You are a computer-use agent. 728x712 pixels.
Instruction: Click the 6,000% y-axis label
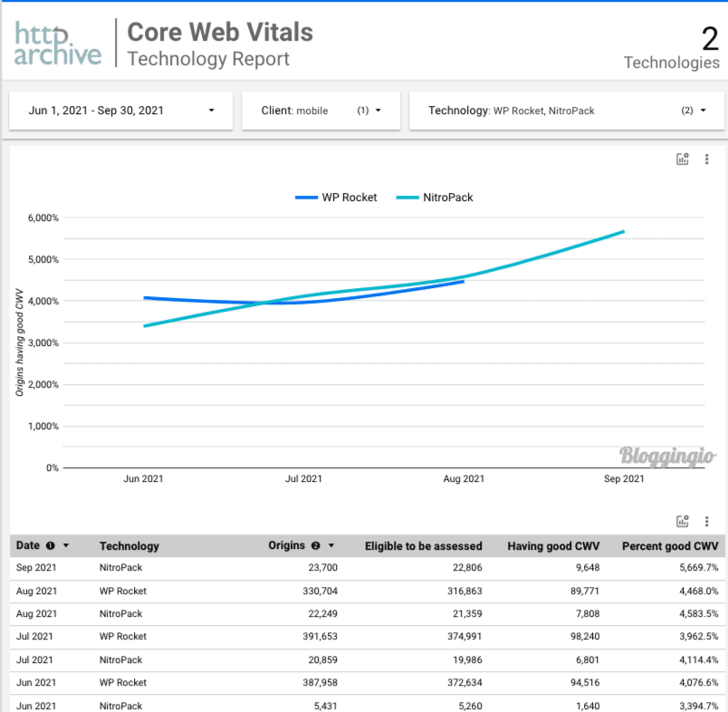(x=43, y=217)
